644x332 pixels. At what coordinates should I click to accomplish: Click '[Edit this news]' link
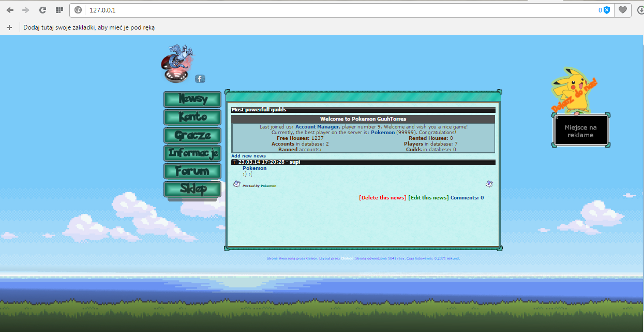tap(428, 198)
